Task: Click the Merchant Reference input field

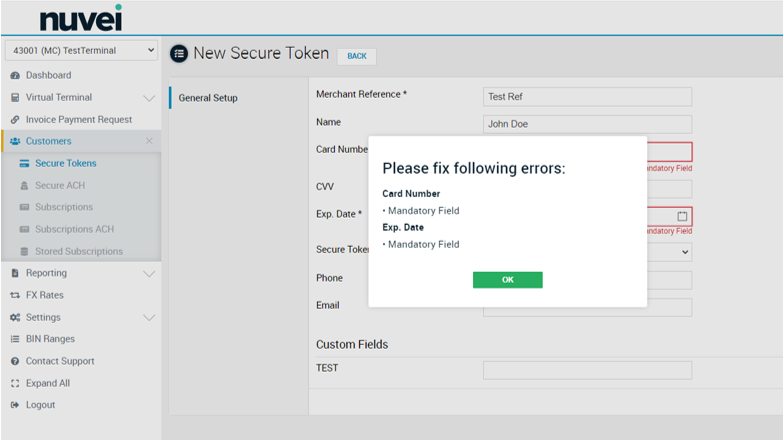Action: (587, 97)
